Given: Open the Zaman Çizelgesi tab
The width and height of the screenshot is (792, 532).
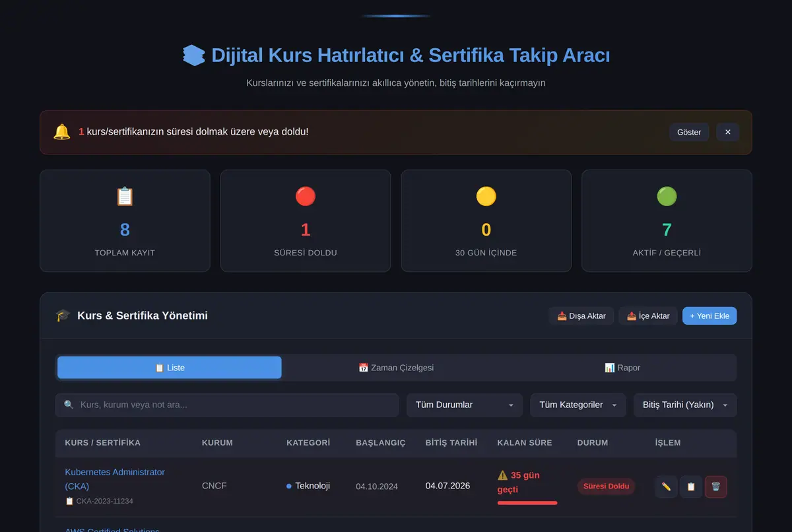Looking at the screenshot, I should pyautogui.click(x=396, y=368).
